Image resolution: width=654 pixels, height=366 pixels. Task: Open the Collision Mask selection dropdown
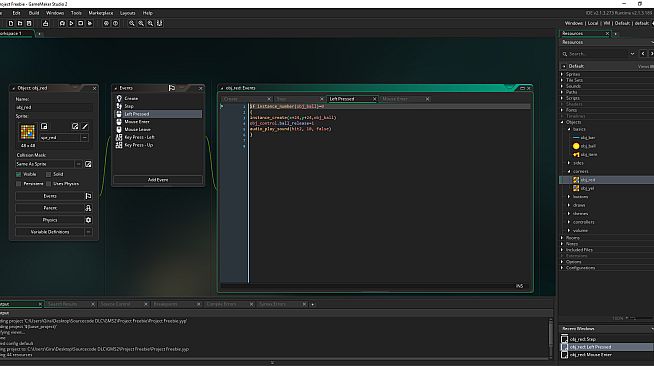pyautogui.click(x=78, y=164)
